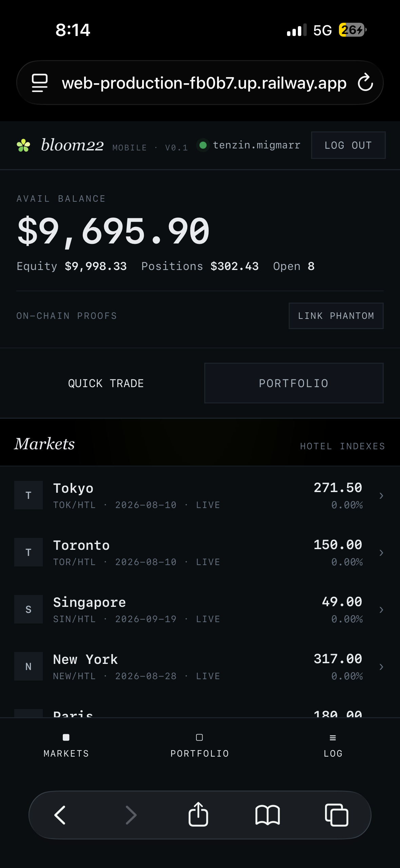Select Markets in bottom navigation
Image resolution: width=400 pixels, height=868 pixels.
click(66, 745)
